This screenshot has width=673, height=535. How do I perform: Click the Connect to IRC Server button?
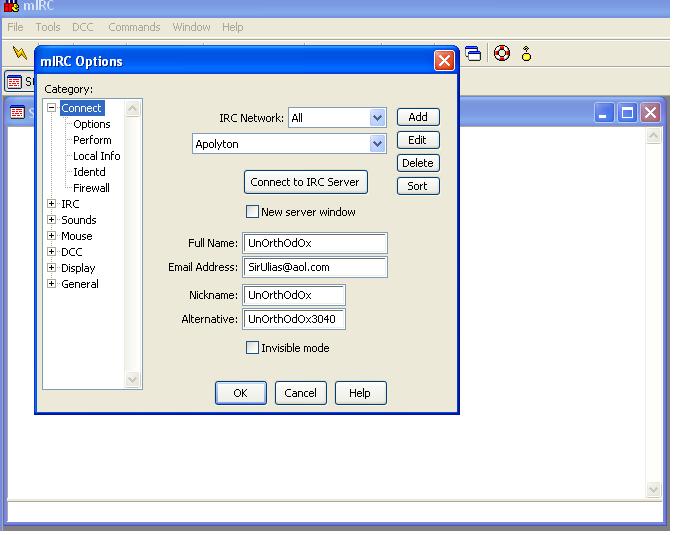point(306,182)
